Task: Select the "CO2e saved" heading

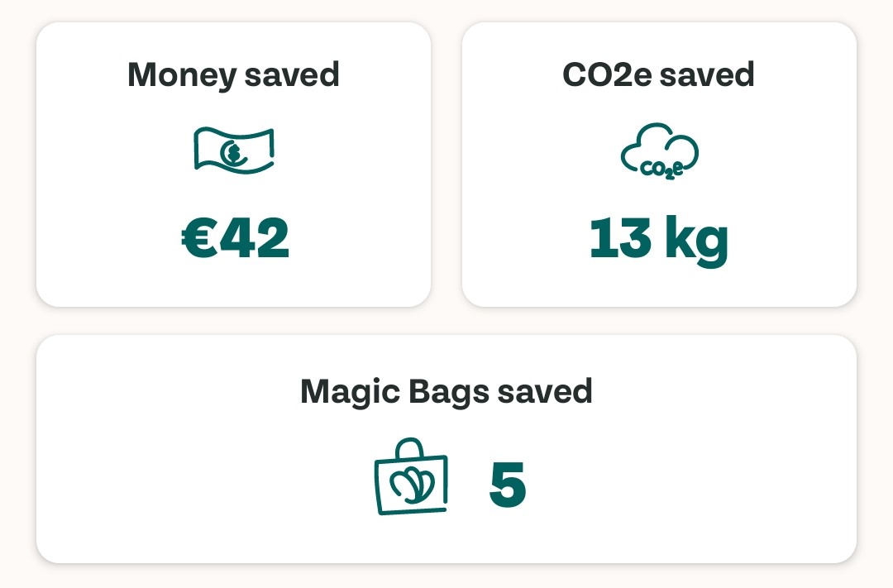Action: (x=658, y=75)
